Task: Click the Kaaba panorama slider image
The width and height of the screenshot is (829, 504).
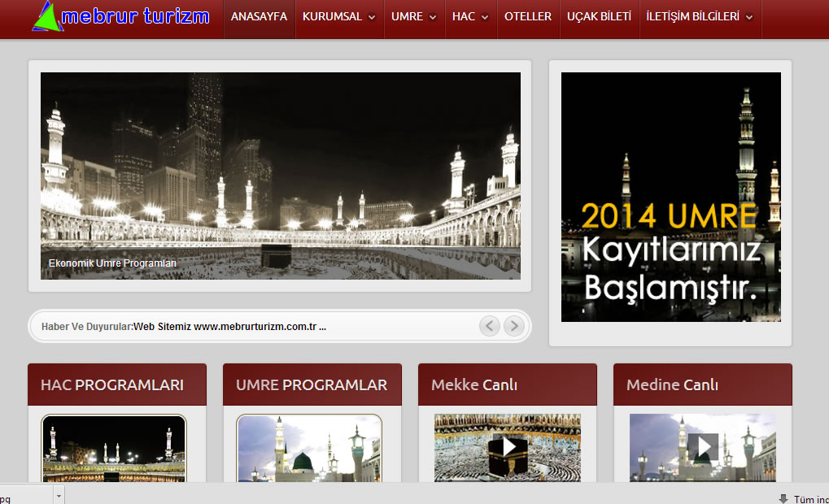Action: 281,176
